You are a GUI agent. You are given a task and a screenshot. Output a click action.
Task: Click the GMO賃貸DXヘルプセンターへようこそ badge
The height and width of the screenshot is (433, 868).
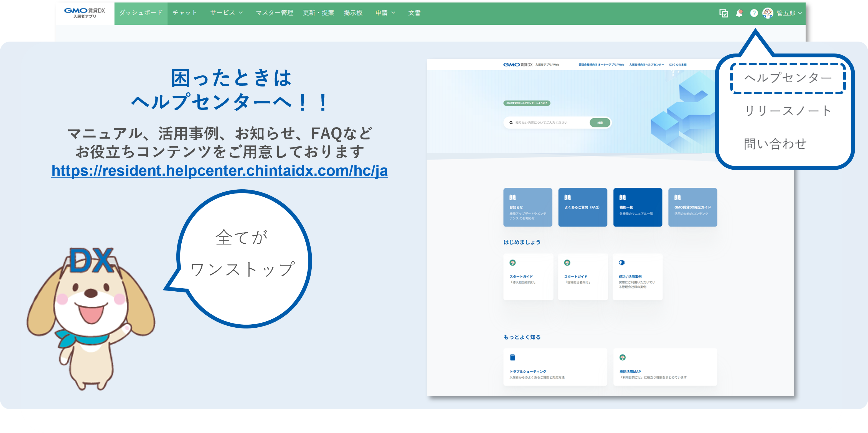coord(527,103)
